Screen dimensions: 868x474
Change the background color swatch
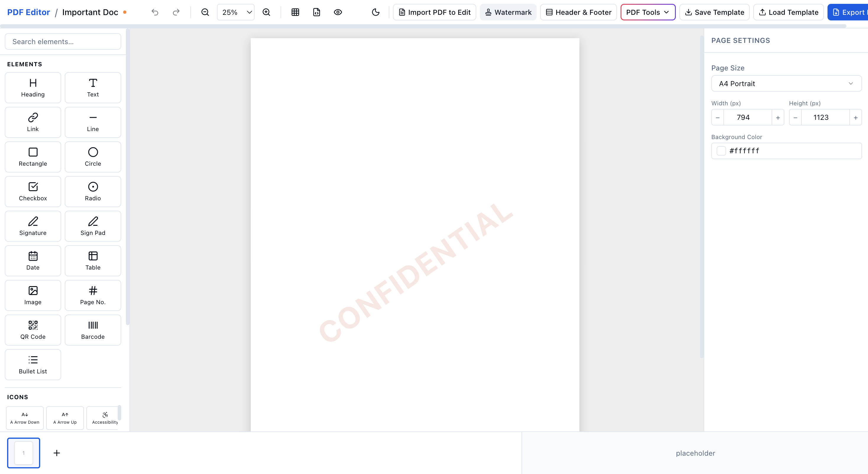point(721,151)
